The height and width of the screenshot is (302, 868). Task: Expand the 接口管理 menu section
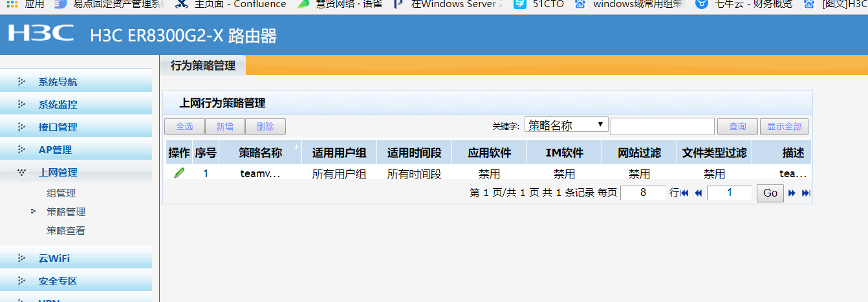76,127
